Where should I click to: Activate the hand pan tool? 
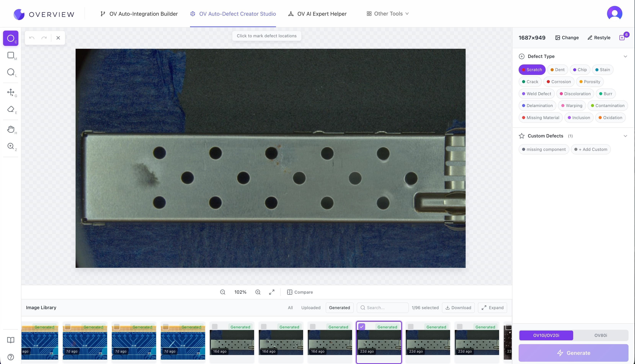(11, 129)
